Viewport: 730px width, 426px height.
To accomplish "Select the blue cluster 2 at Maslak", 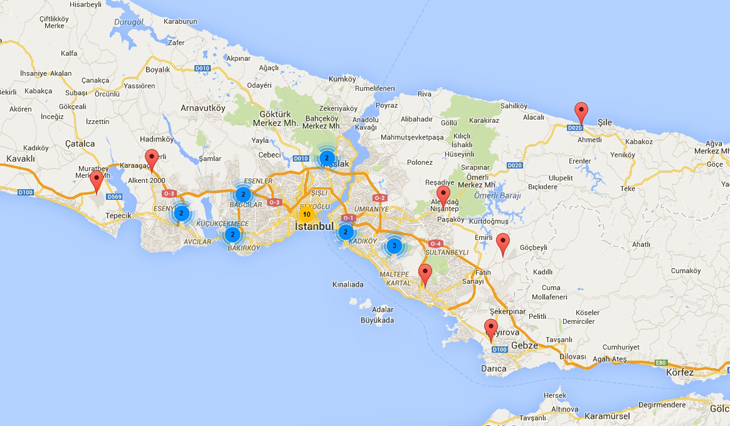I will pyautogui.click(x=327, y=158).
